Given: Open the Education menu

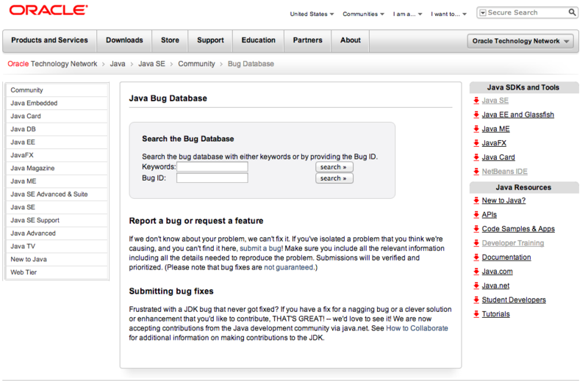Looking at the screenshot, I should tap(259, 40).
